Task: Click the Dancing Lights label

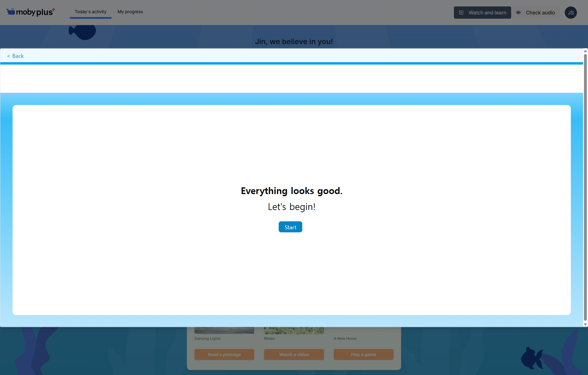Action: click(x=207, y=338)
